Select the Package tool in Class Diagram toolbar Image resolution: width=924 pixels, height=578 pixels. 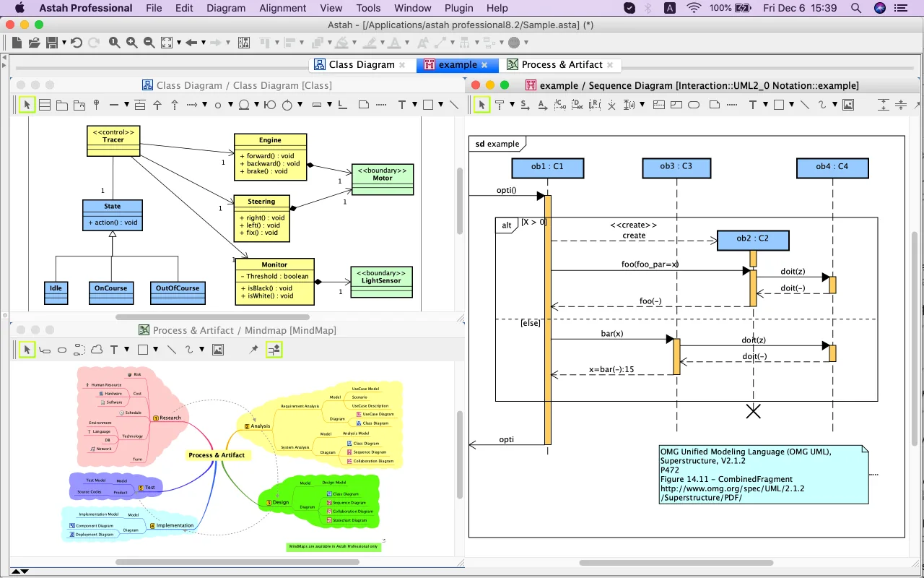coord(62,105)
